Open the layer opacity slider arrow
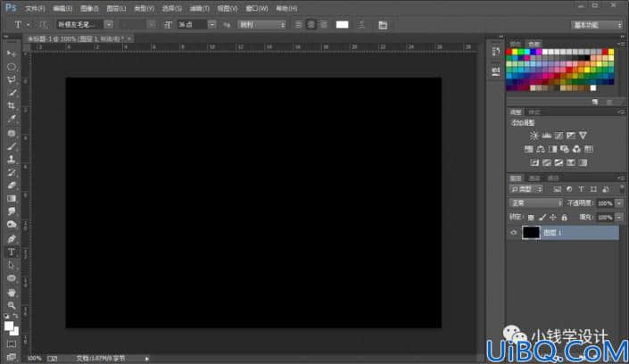 click(x=619, y=203)
